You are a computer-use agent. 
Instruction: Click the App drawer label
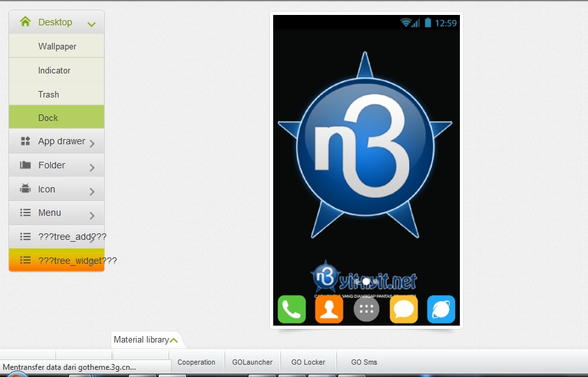point(62,141)
